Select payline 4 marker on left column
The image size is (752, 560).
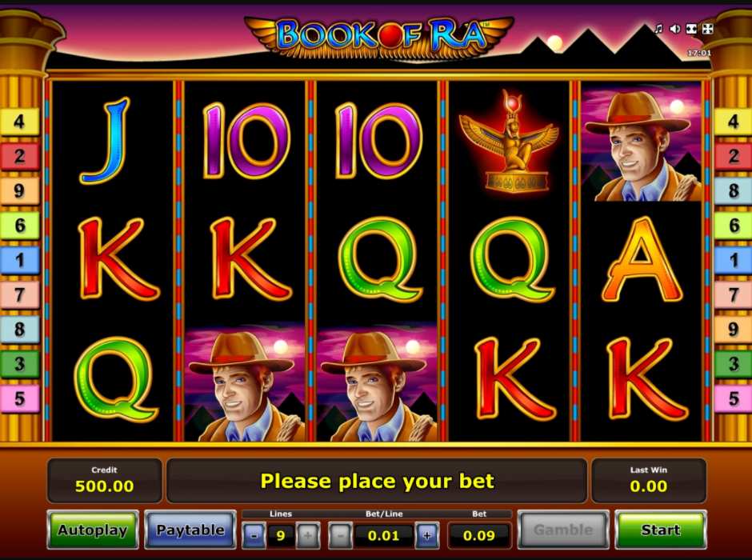point(19,122)
